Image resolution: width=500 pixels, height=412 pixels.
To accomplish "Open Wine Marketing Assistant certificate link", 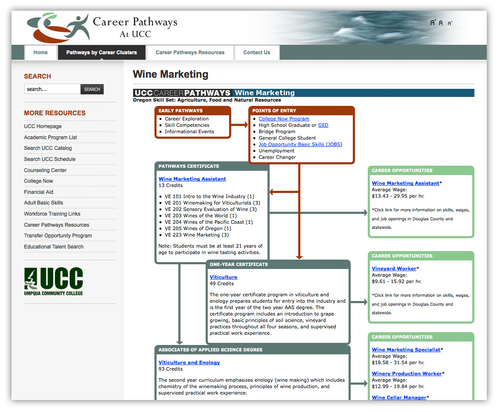I will pyautogui.click(x=192, y=179).
